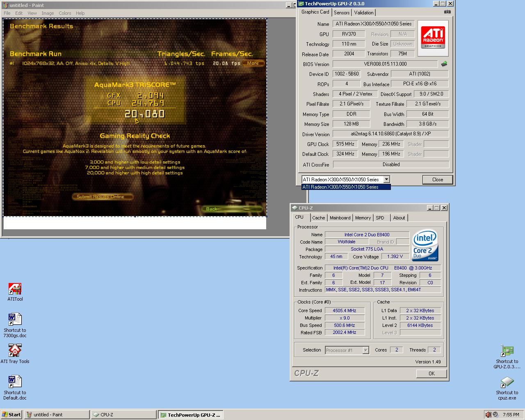Open the Paint File menu
Image resolution: width=525 pixels, height=420 pixels.
coord(7,13)
